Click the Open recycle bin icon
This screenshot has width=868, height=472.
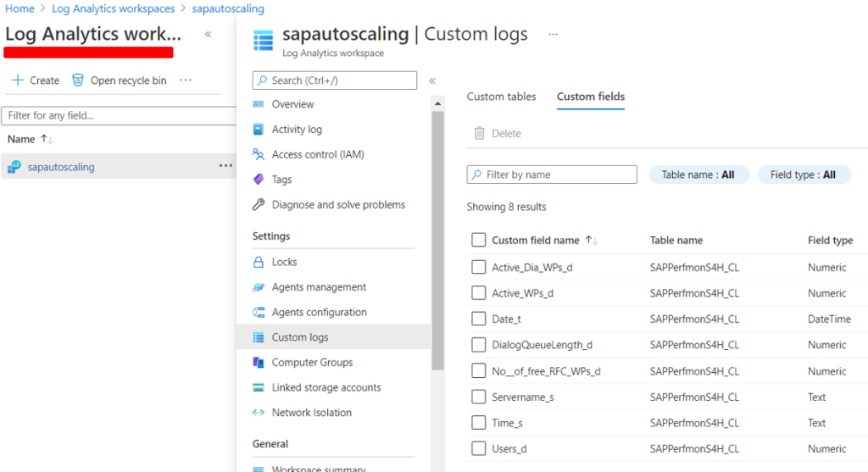(78, 81)
